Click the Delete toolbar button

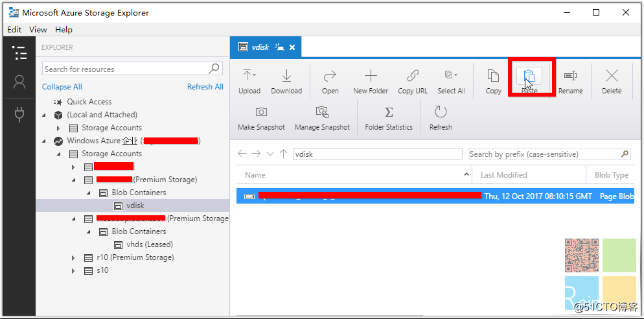612,82
